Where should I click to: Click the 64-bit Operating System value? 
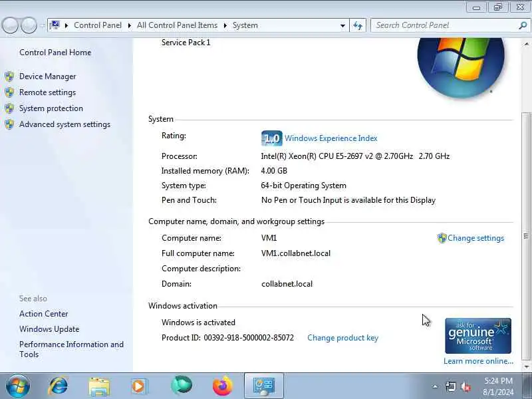[x=304, y=186]
